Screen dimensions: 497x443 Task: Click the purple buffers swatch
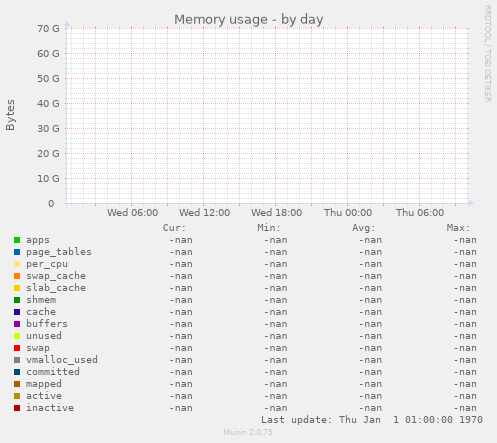point(17,324)
